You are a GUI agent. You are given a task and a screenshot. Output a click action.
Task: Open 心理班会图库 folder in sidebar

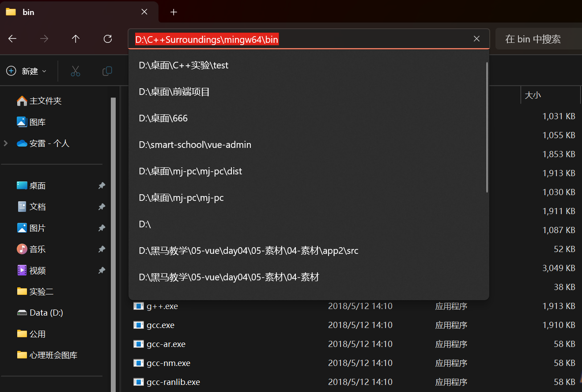47,355
